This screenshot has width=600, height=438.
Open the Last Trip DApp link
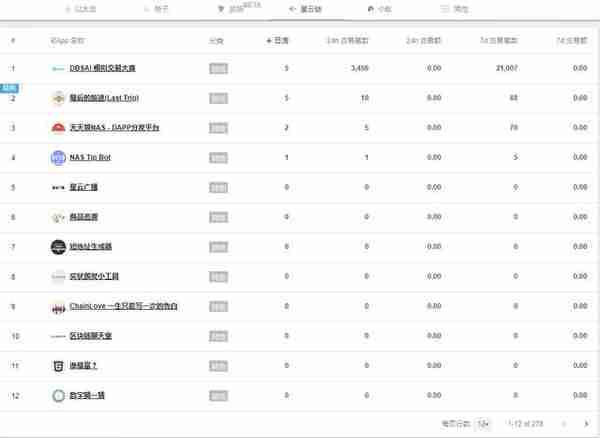coord(104,98)
